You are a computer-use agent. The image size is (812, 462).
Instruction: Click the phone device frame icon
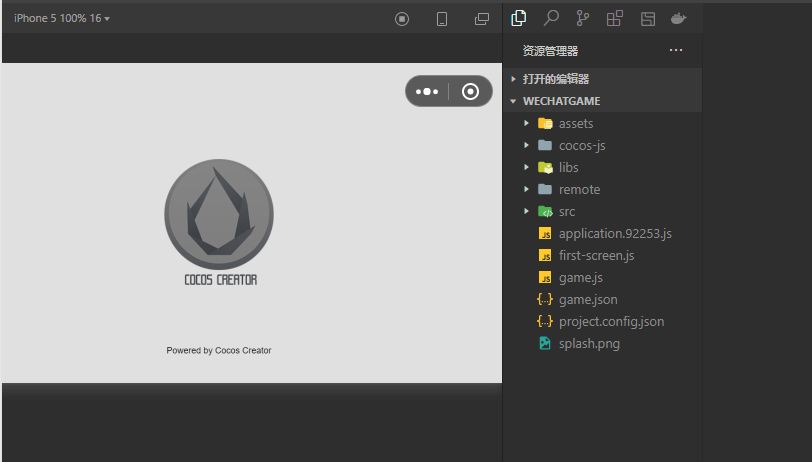pos(442,19)
